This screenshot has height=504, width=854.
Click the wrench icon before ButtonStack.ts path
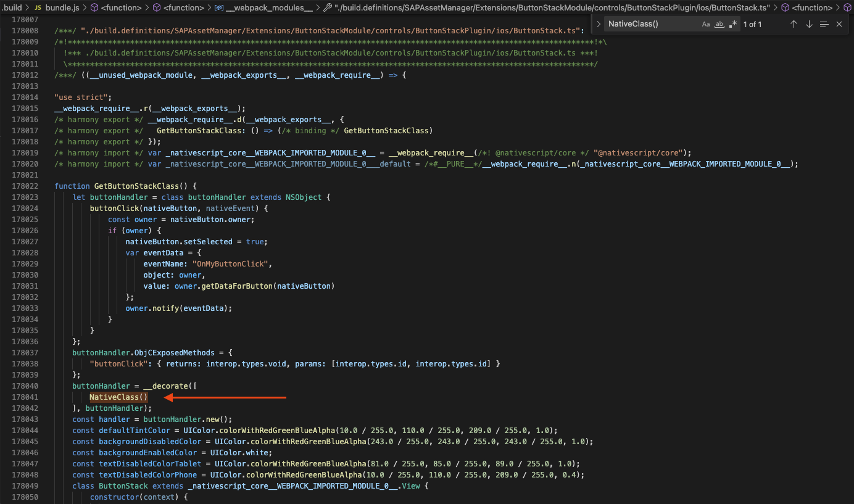pos(327,7)
